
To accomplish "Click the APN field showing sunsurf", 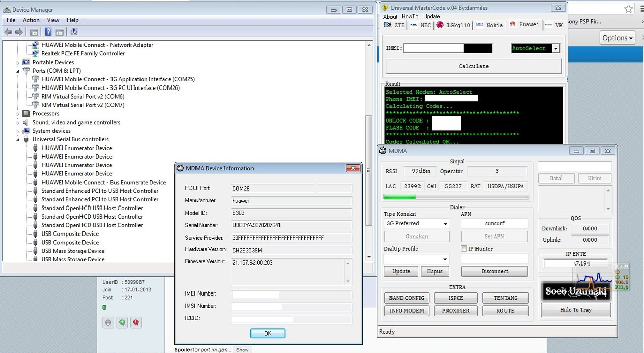I will click(494, 224).
